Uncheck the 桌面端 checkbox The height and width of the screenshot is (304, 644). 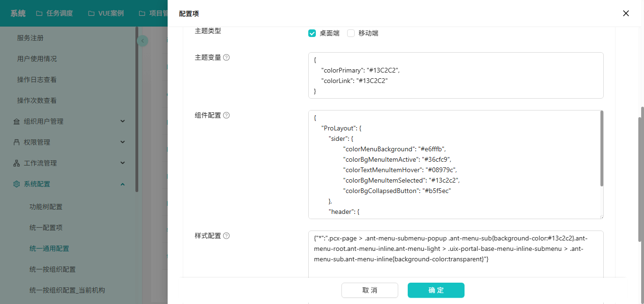tap(312, 33)
